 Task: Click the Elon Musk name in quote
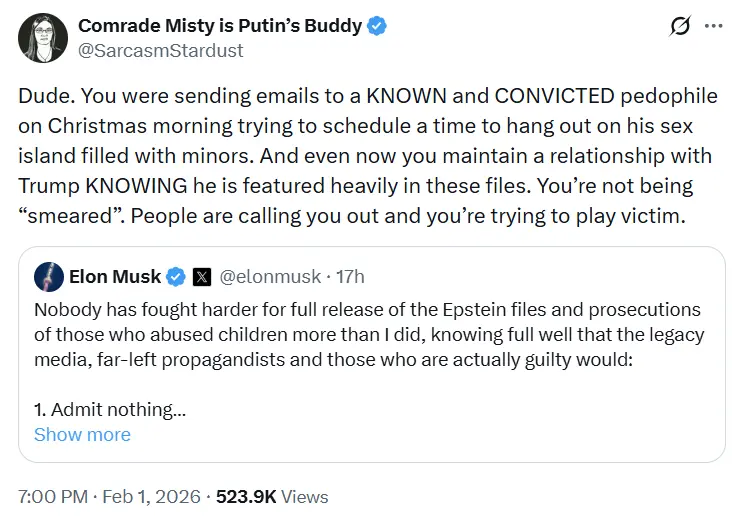tap(113, 277)
